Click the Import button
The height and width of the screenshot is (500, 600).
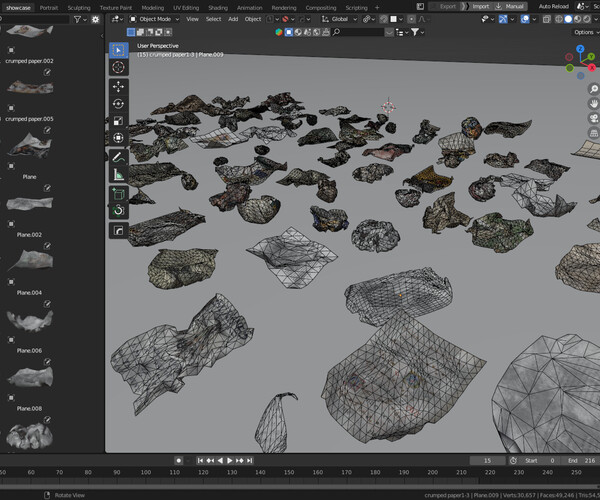click(x=481, y=7)
